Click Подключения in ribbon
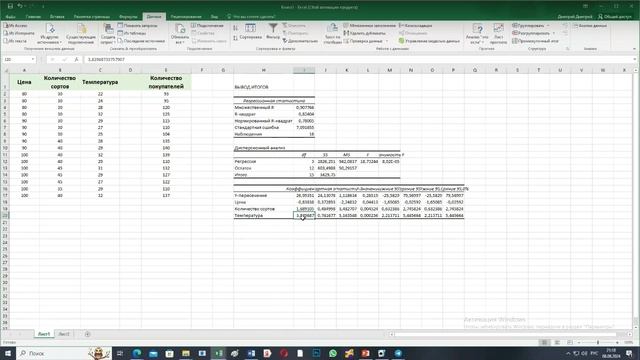This screenshot has width=640, height=360. tap(207, 26)
